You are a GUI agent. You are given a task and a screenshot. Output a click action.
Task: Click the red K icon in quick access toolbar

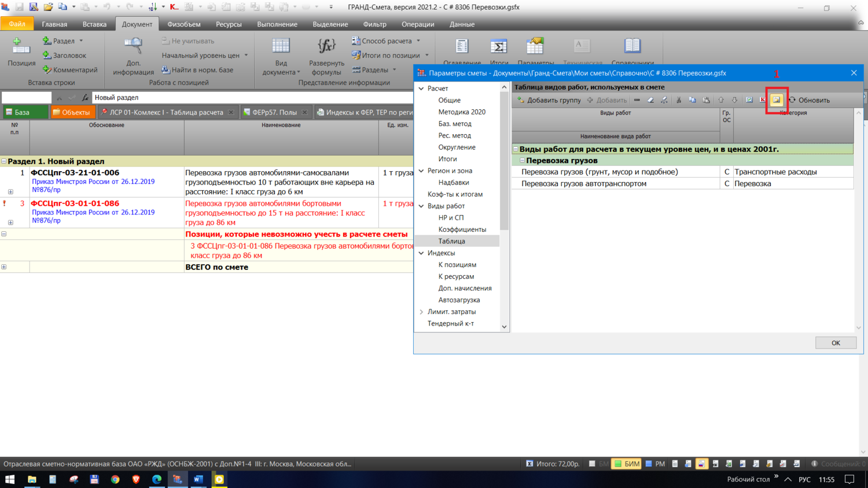click(x=174, y=7)
